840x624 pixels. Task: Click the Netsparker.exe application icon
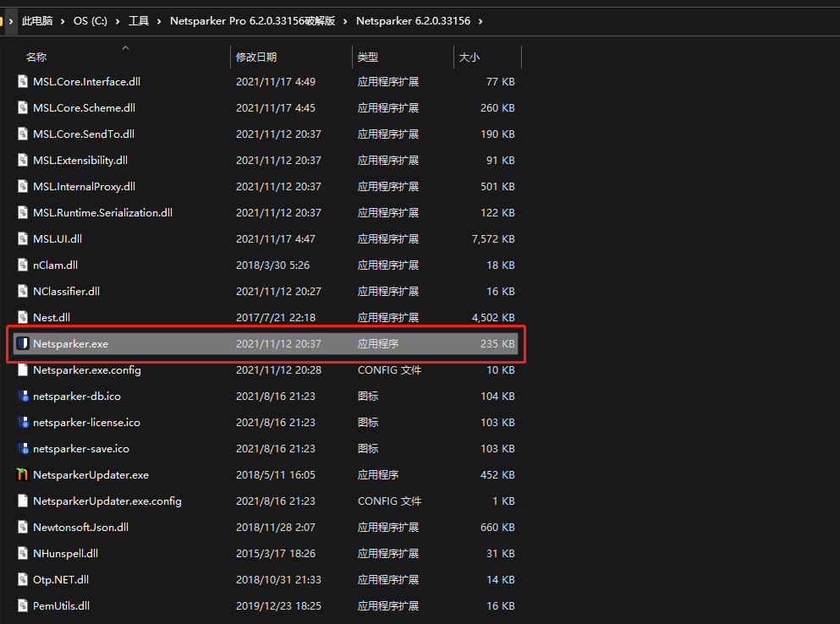tap(23, 343)
